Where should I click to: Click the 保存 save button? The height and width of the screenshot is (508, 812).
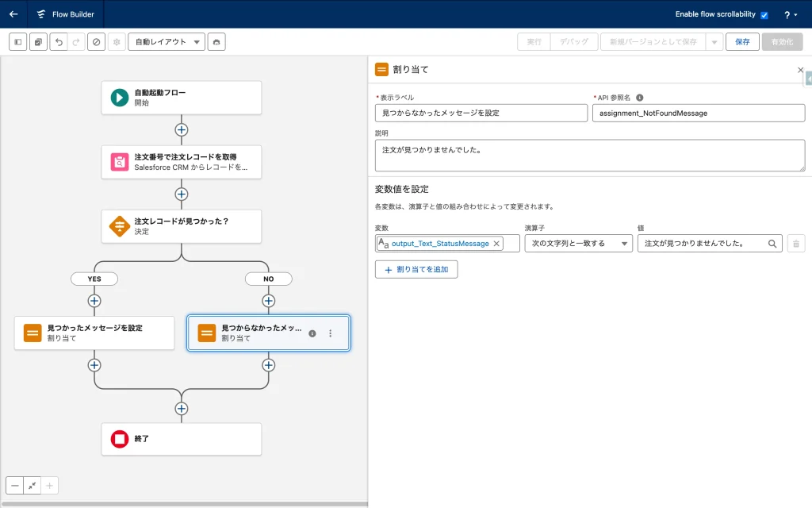click(x=741, y=42)
